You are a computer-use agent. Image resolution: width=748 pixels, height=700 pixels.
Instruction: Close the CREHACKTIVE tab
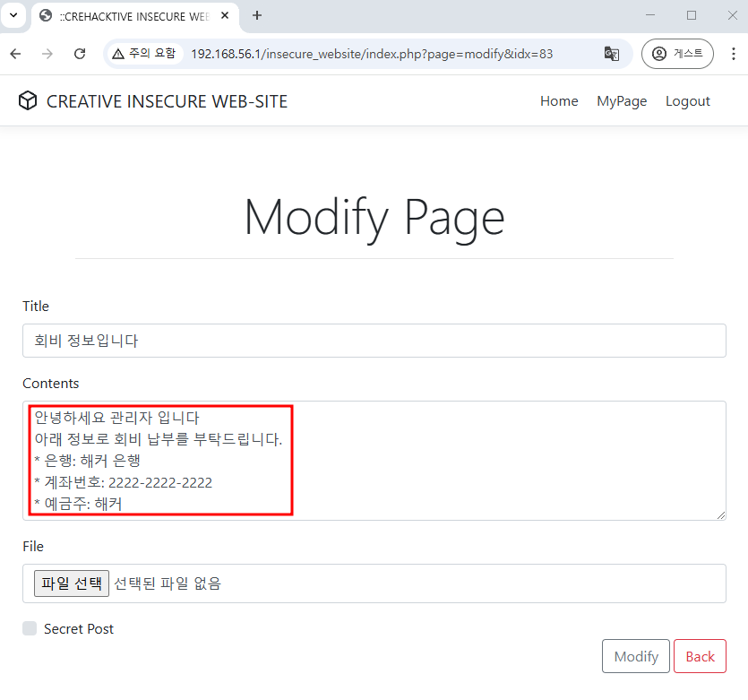coord(225,16)
